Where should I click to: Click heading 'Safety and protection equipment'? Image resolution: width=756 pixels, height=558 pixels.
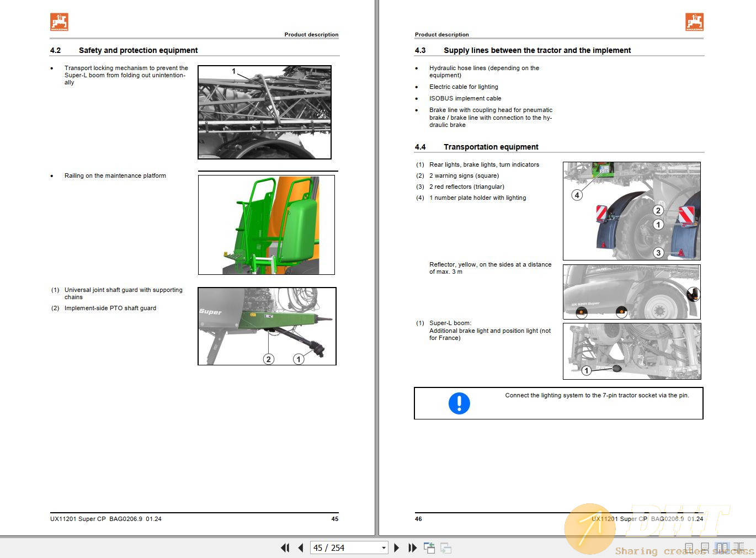[x=138, y=50]
